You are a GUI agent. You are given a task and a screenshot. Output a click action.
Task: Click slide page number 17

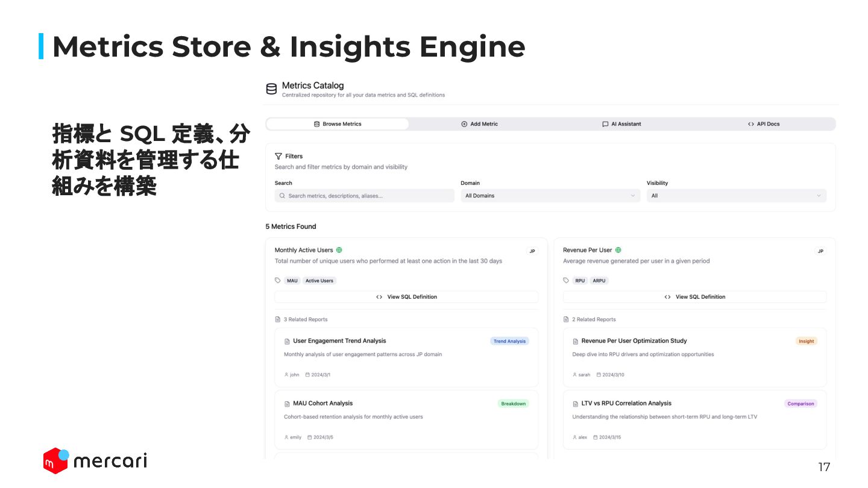[824, 467]
